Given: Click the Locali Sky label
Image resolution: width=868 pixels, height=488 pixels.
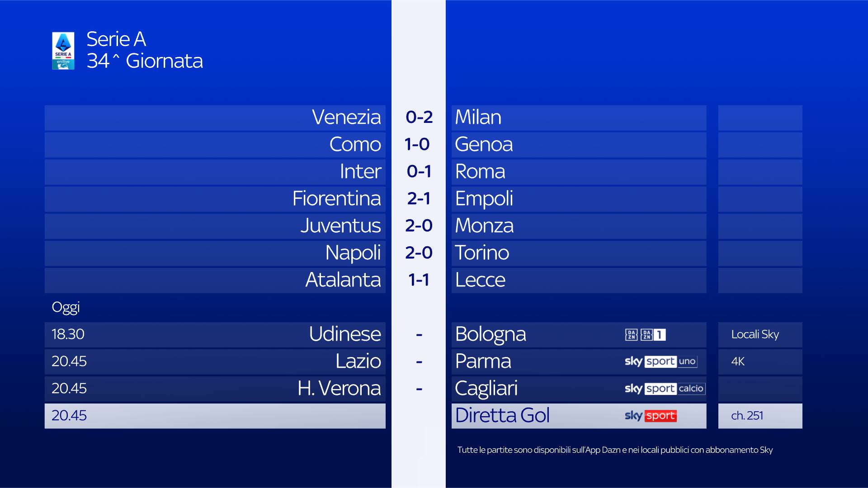Looking at the screenshot, I should (x=755, y=334).
